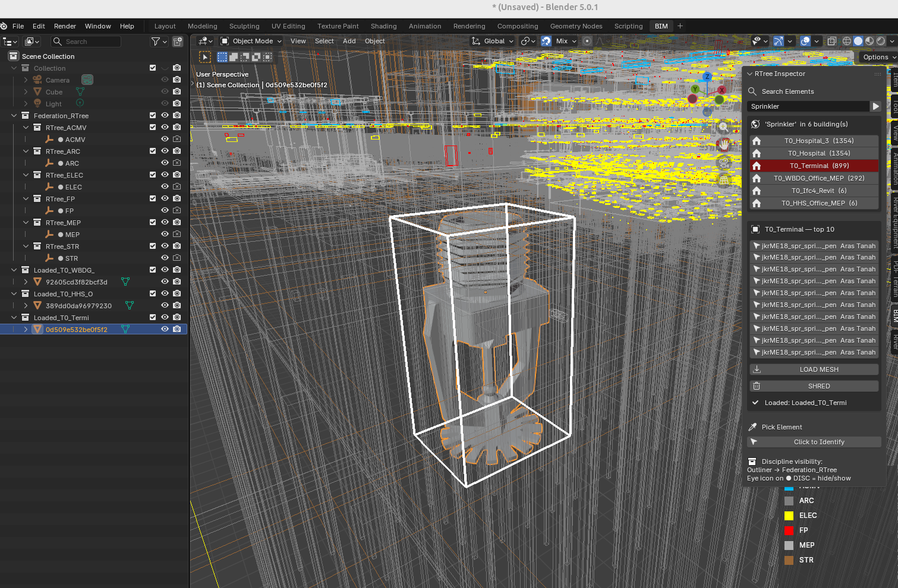Select the Tweak tool icon in the viewport
Viewport: 898px width, 588px height.
pyautogui.click(x=205, y=57)
